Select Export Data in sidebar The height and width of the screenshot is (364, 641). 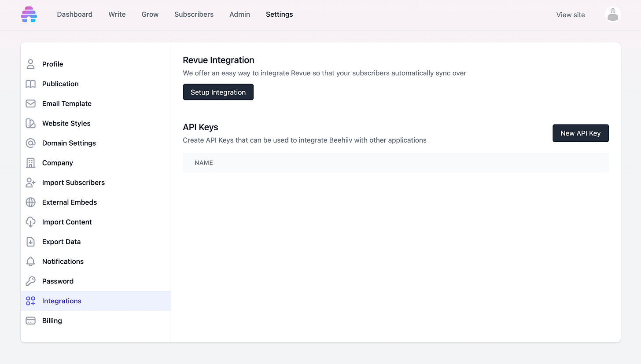pos(96,242)
